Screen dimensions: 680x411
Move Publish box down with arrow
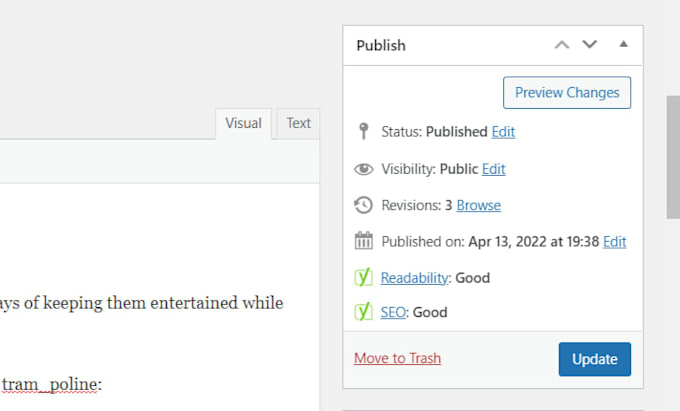(590, 44)
